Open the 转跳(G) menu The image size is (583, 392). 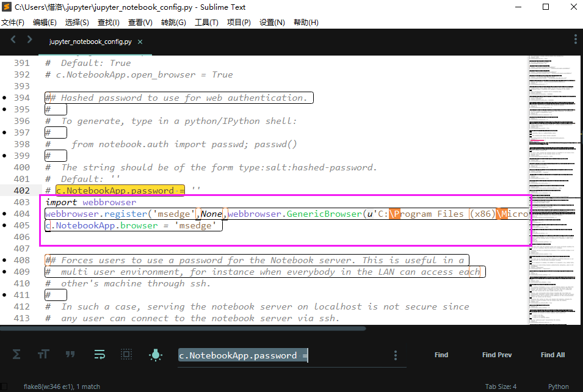[173, 23]
